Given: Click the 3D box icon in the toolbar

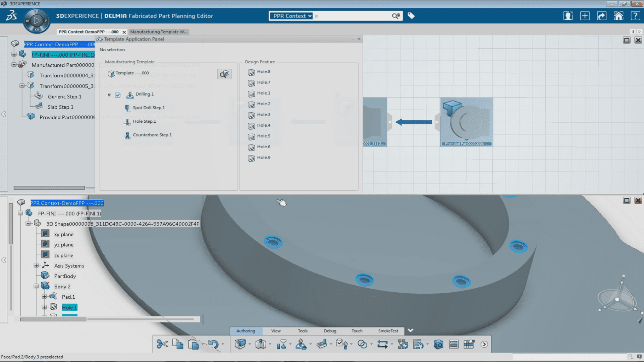Looking at the screenshot, I should coord(438,344).
